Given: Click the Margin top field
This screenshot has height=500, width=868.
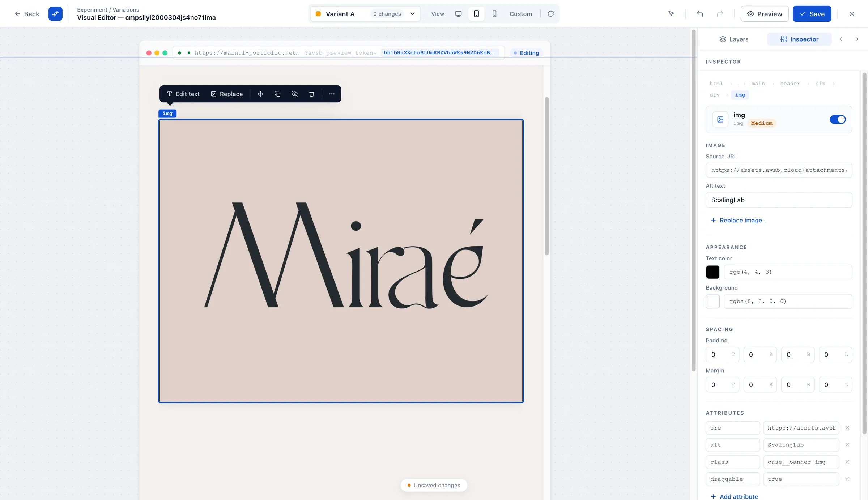Looking at the screenshot, I should 722,385.
